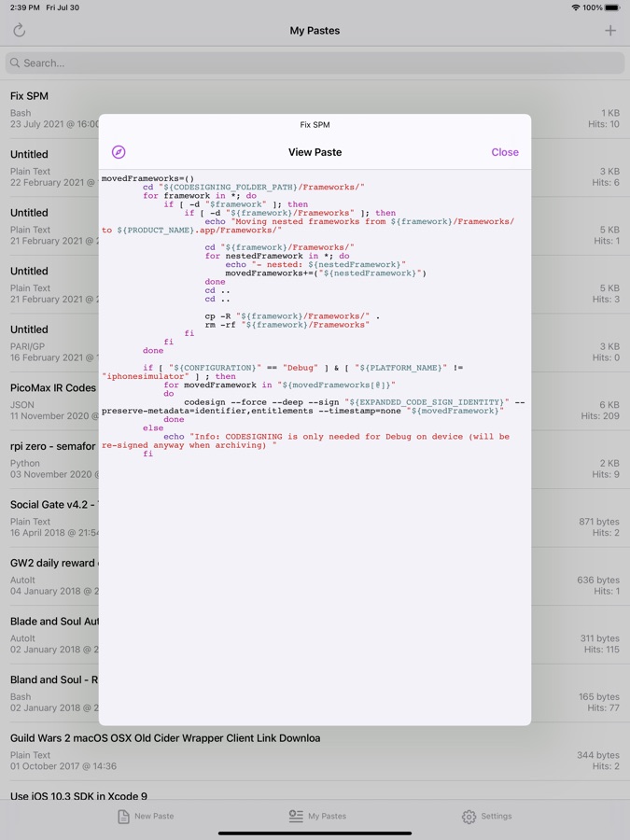Open paste in browser via compass icon
Screen dimensions: 630x840
tap(119, 152)
